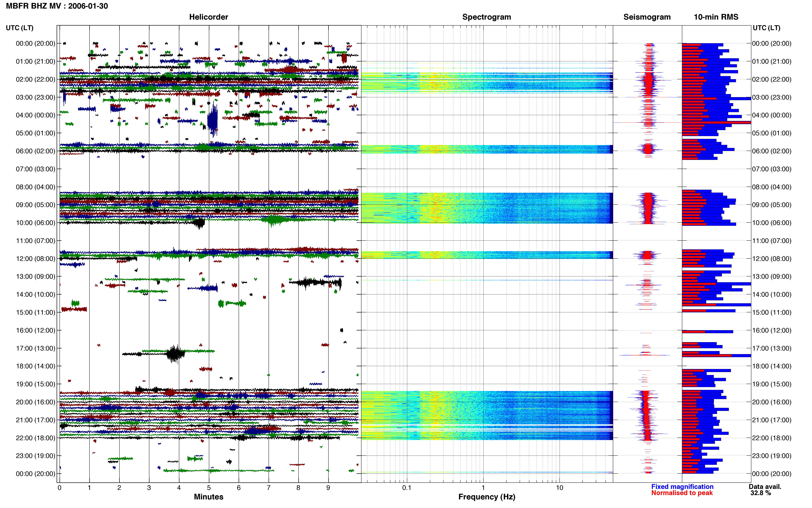Screen dimensions: 812x508
Task: Click the '10' frequency tick label
Action: tap(559, 488)
